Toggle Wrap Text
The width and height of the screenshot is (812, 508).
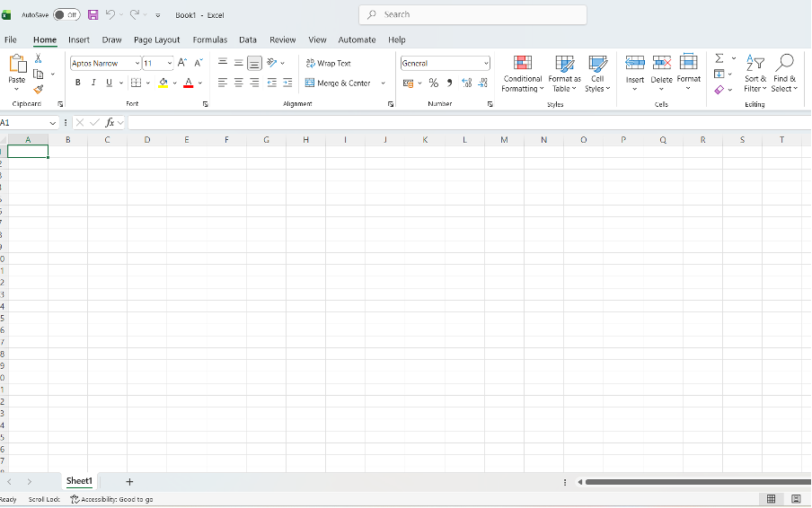click(x=329, y=63)
